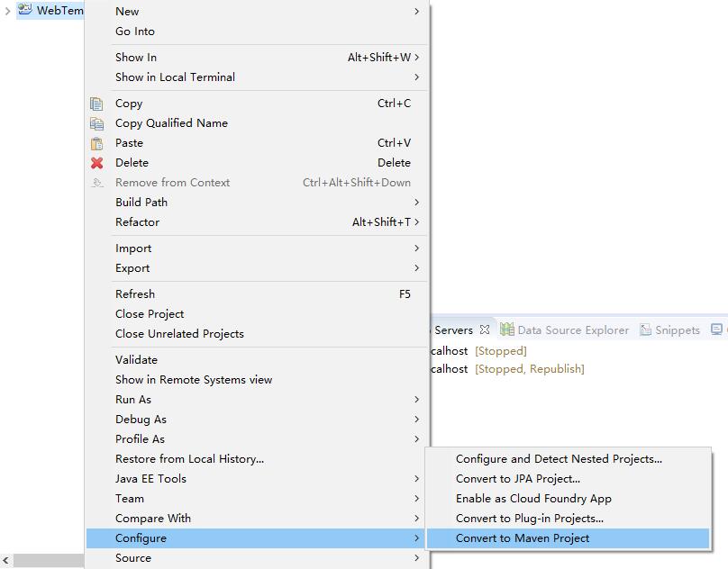The height and width of the screenshot is (569, 728).
Task: Select Convert to Plug-in Projects
Action: (x=568, y=519)
